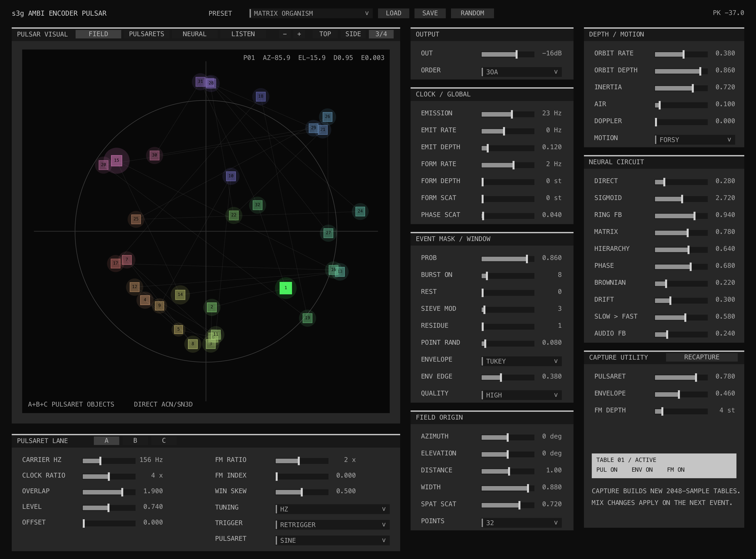Select pulsaret lane B

pyautogui.click(x=135, y=441)
